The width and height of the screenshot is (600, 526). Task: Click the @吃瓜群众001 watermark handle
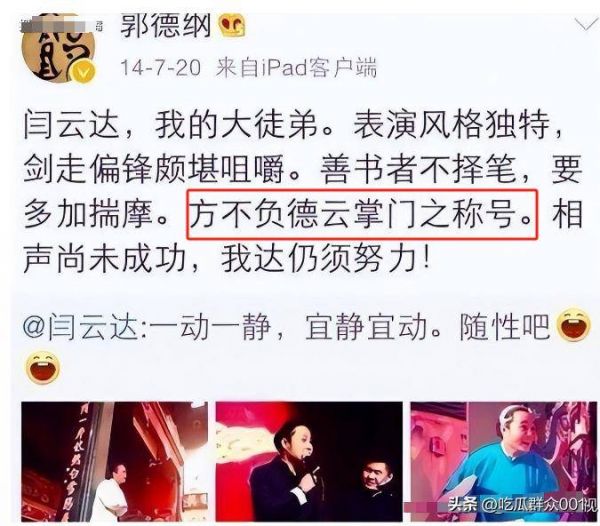click(538, 505)
